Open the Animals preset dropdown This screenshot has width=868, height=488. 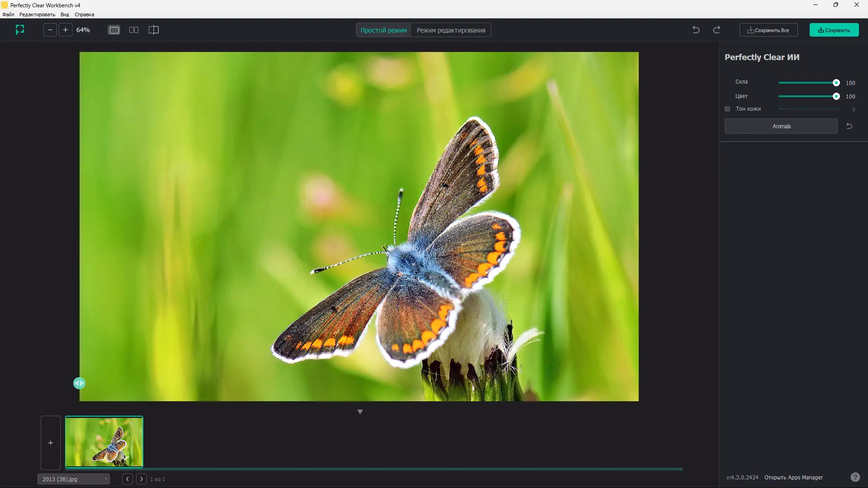(781, 126)
